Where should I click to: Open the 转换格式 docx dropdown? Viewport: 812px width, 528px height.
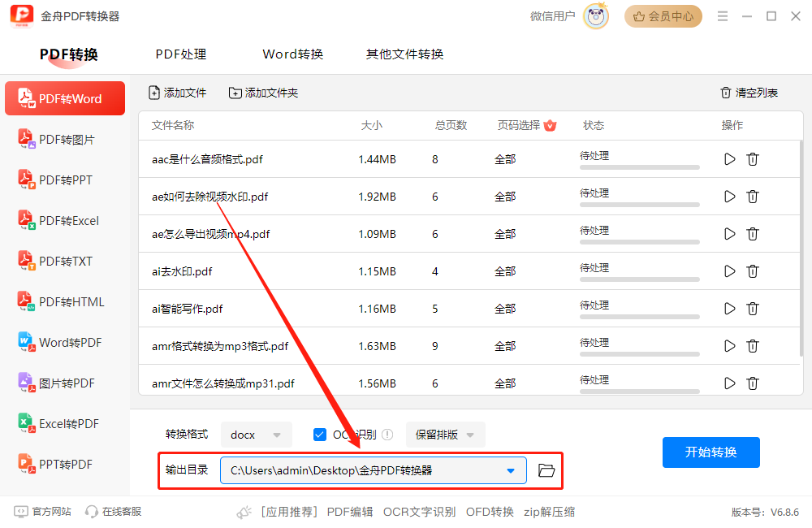[257, 435]
